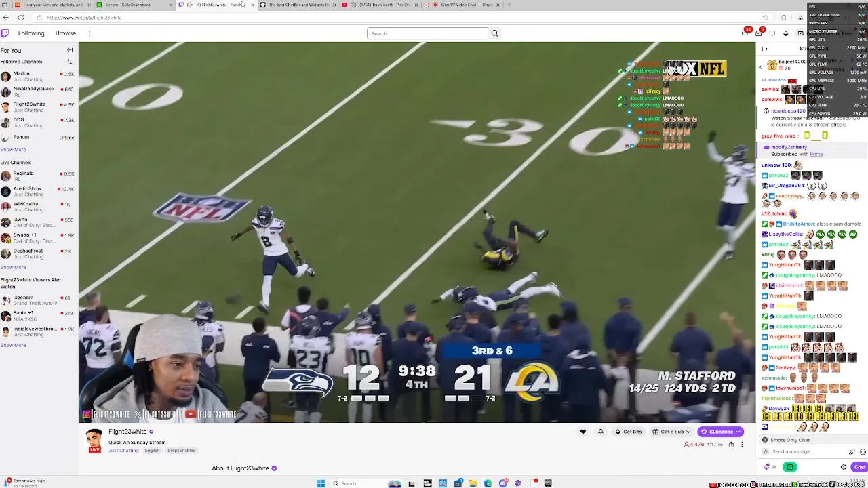Viewport: 868px width, 488px height.
Task: Show more under viewers also watch
Action: [x=13, y=346]
